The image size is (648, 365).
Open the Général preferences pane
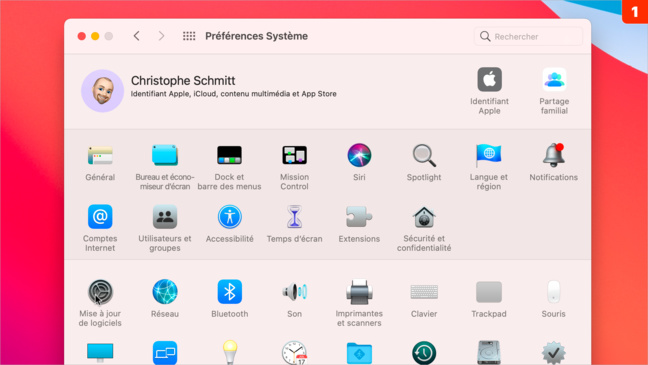[x=100, y=156]
